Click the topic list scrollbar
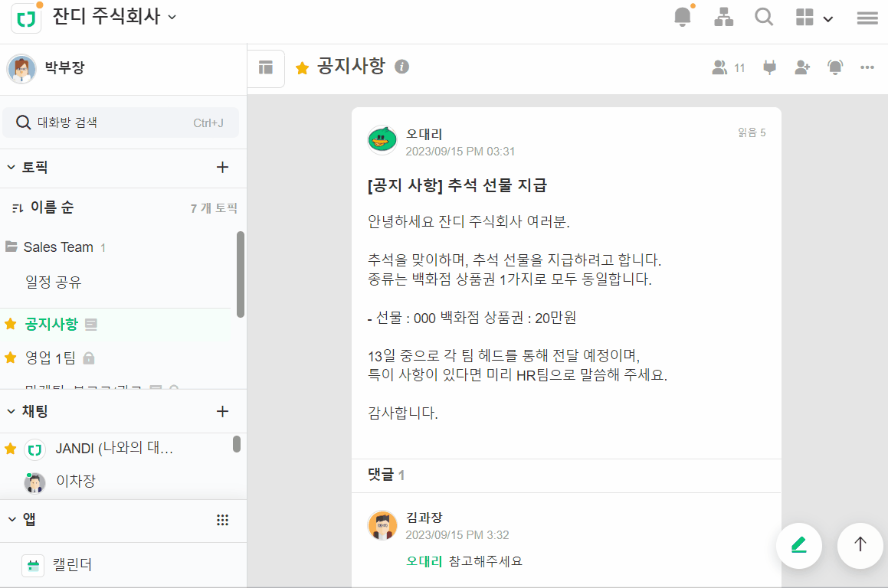The width and height of the screenshot is (888, 588). (240, 274)
